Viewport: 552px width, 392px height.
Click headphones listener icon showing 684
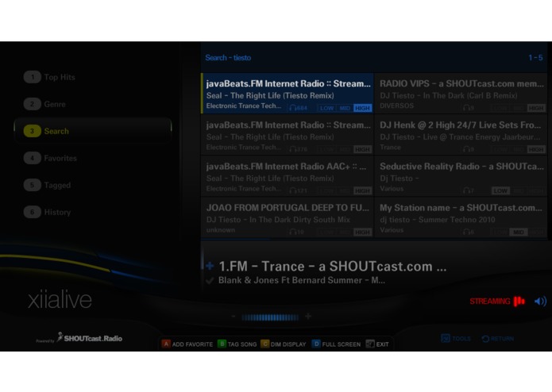pos(292,108)
